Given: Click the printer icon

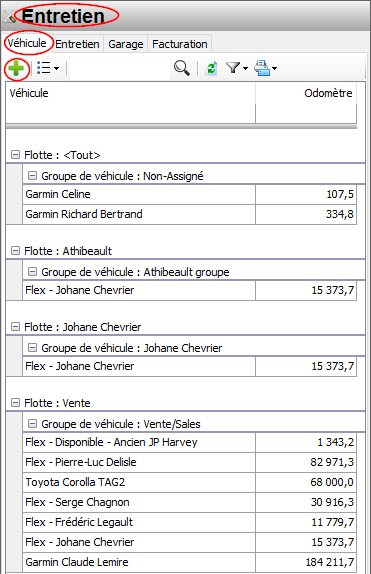Looking at the screenshot, I should (262, 68).
